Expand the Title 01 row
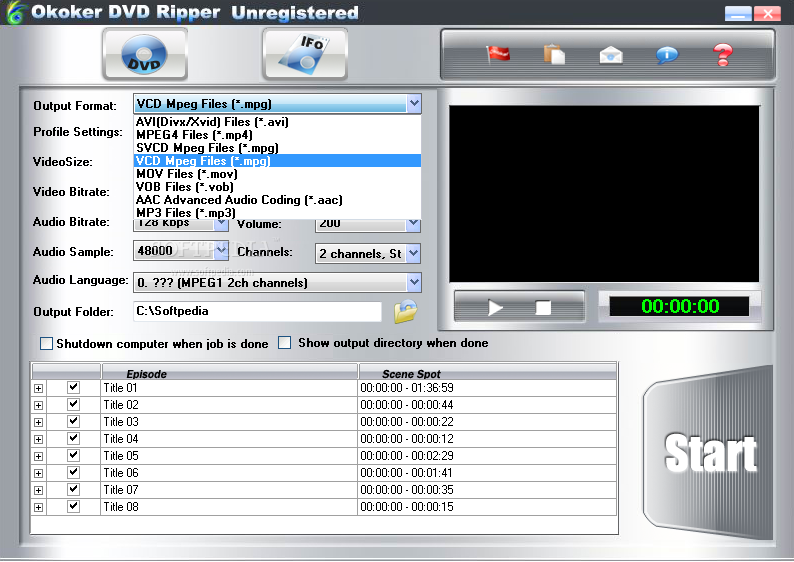 38,389
